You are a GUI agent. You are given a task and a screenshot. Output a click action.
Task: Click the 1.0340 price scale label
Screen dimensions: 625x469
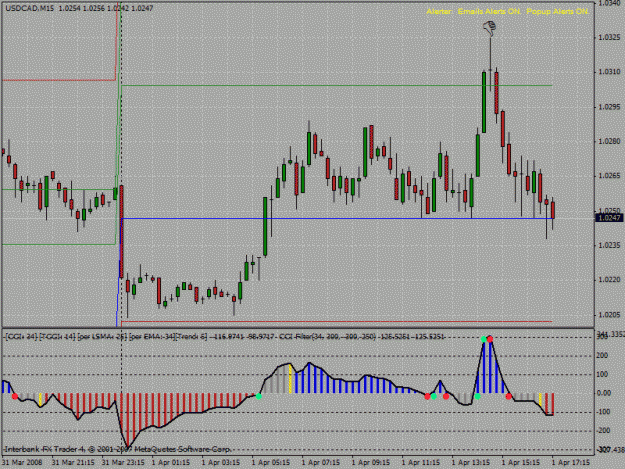pyautogui.click(x=610, y=3)
